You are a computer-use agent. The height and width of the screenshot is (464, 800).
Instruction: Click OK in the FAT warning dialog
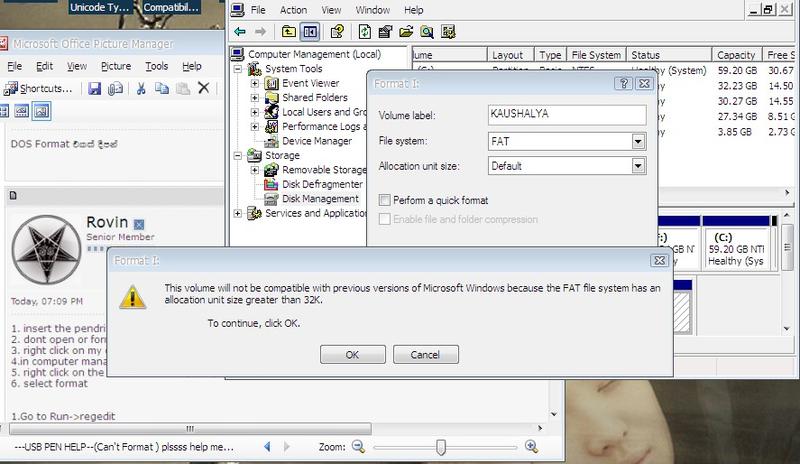[x=353, y=355]
